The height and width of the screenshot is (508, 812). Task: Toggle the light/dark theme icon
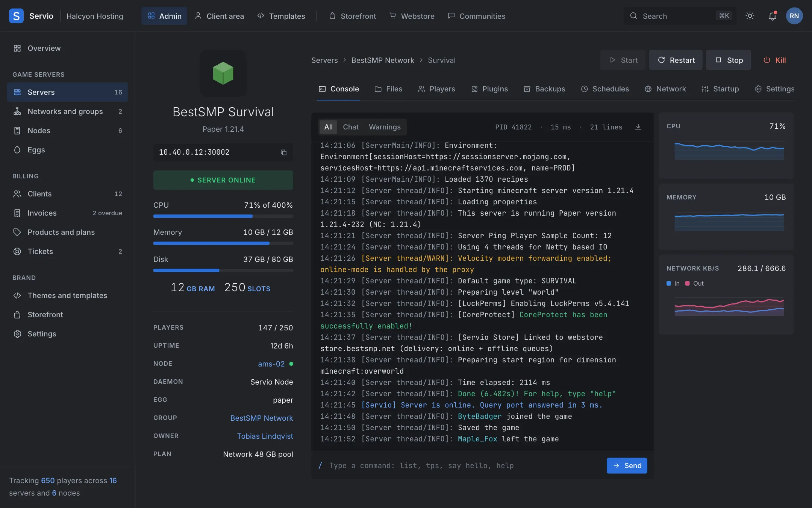click(750, 16)
